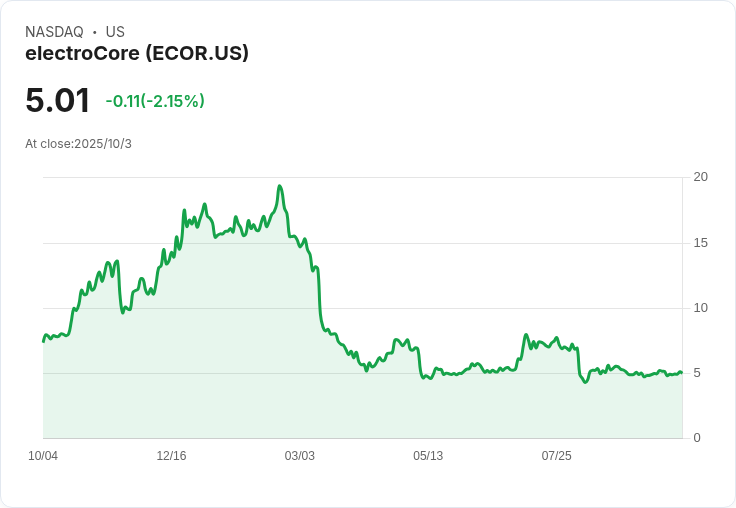This screenshot has height=508, width=736.
Task: Click the right end of the price line
Action: 681,373
